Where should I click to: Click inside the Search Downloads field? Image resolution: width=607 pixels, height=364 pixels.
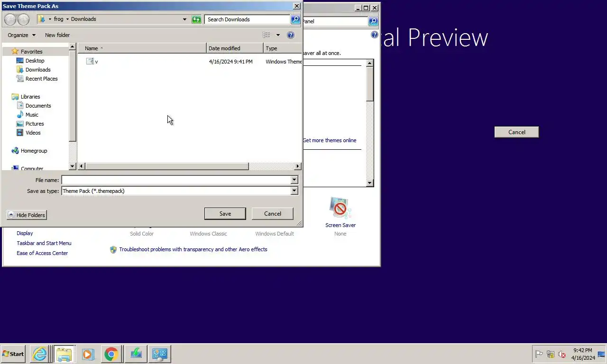[247, 19]
